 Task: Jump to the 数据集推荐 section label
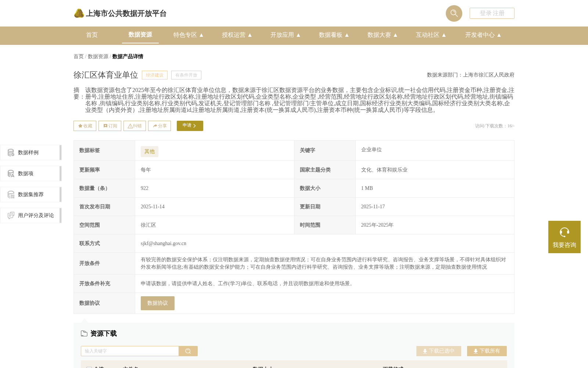tap(31, 194)
